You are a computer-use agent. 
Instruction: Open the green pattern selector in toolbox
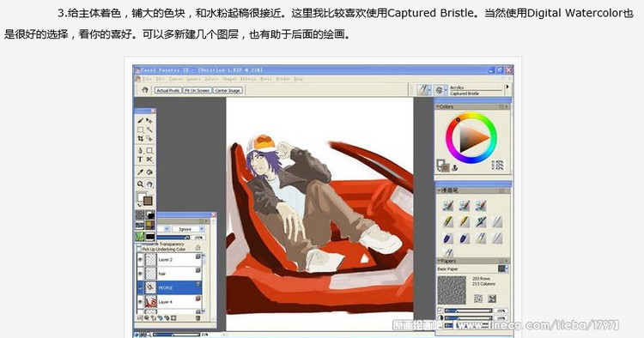140,237
